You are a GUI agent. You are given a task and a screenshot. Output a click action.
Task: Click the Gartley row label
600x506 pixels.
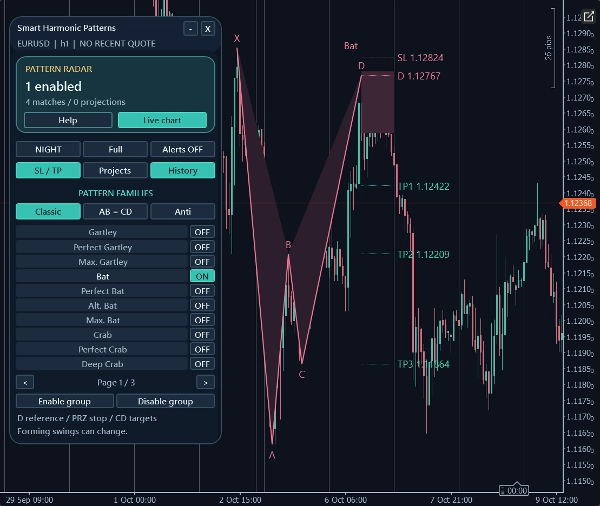click(102, 232)
